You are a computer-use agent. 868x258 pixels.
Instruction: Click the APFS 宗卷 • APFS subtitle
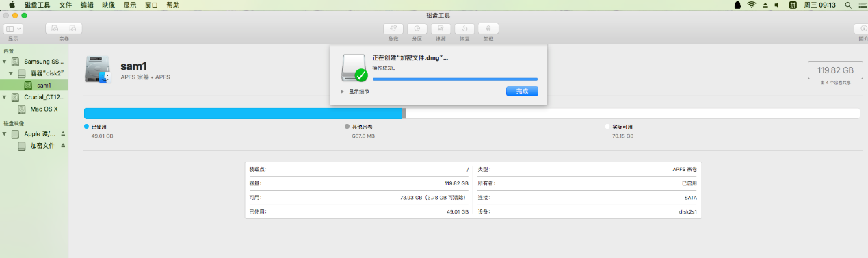coord(145,77)
